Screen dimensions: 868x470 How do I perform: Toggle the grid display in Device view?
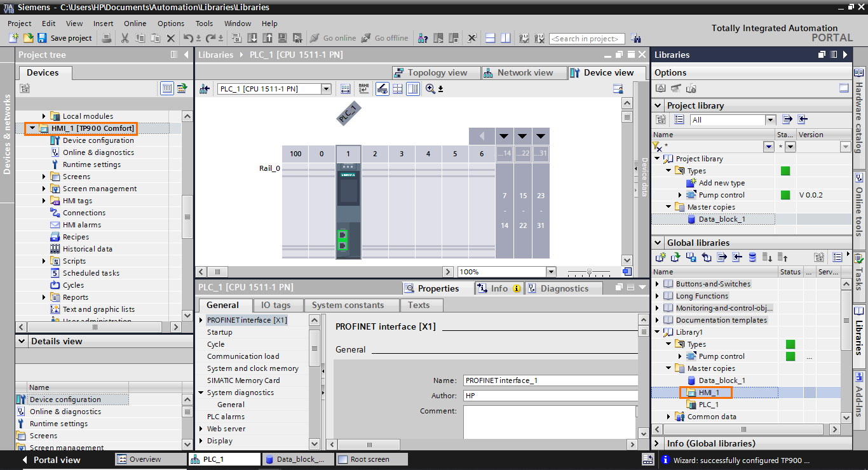[397, 88]
